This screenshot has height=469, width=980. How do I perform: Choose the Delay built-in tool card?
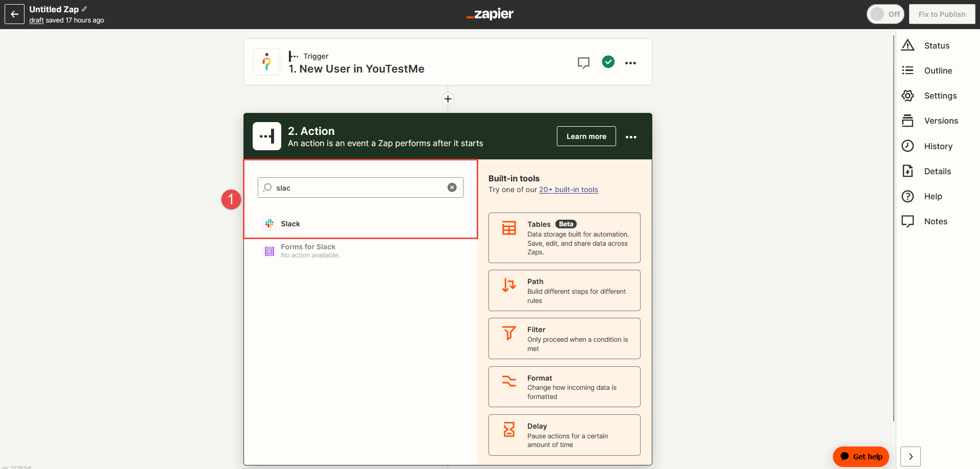pos(564,435)
